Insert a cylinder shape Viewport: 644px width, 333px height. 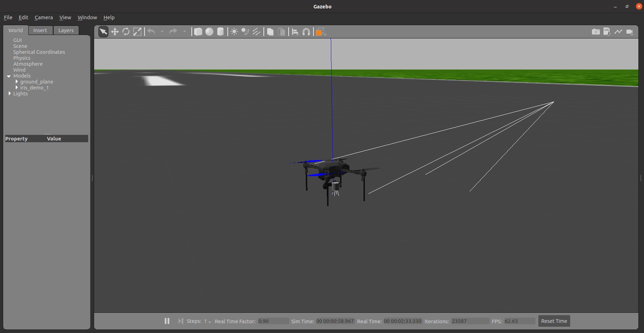coord(220,32)
